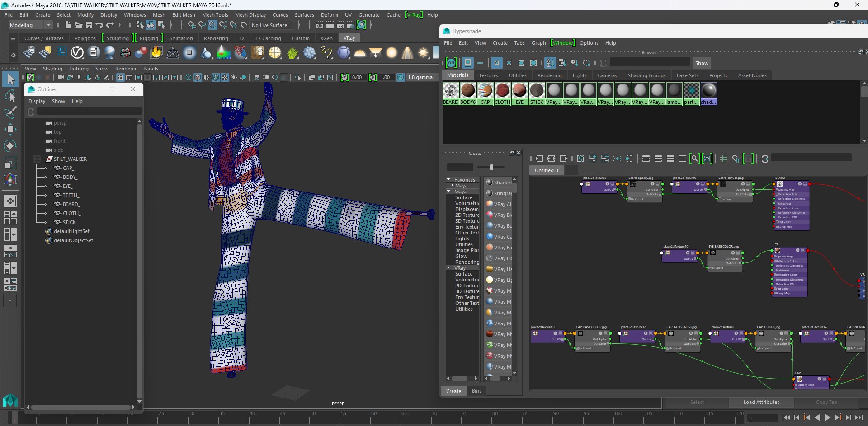This screenshot has height=426, width=868.
Task: Click frame 60 on the time slider
Action: (x=373, y=417)
